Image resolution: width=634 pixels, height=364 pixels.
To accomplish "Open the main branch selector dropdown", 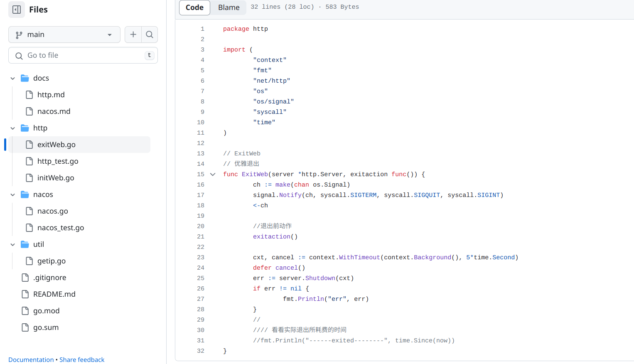I will pos(64,34).
